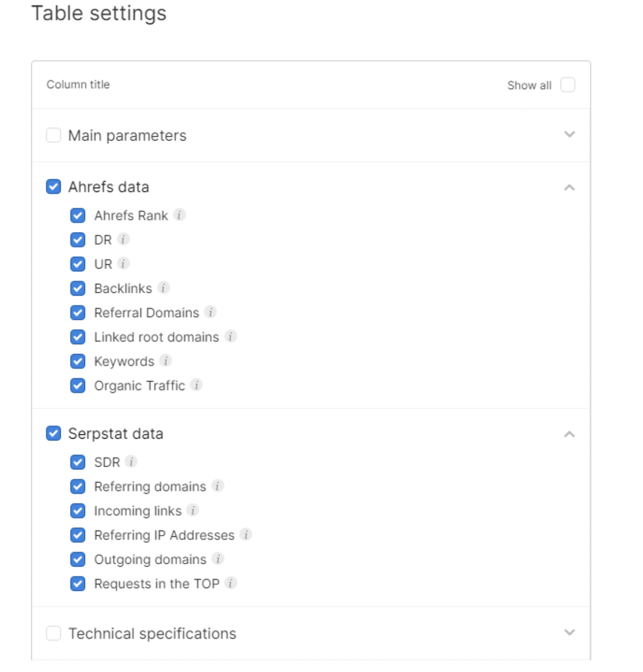The width and height of the screenshot is (643, 672).
Task: Click the Technical specifications heading
Action: [x=152, y=634]
